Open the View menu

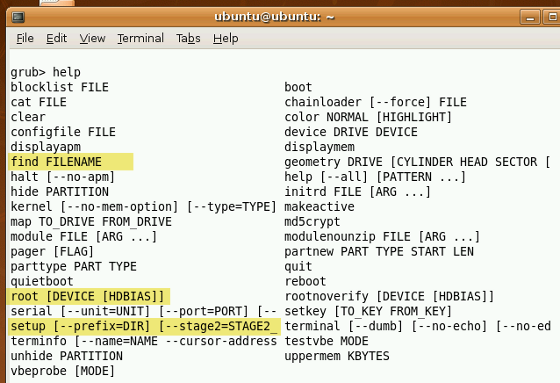[92, 38]
